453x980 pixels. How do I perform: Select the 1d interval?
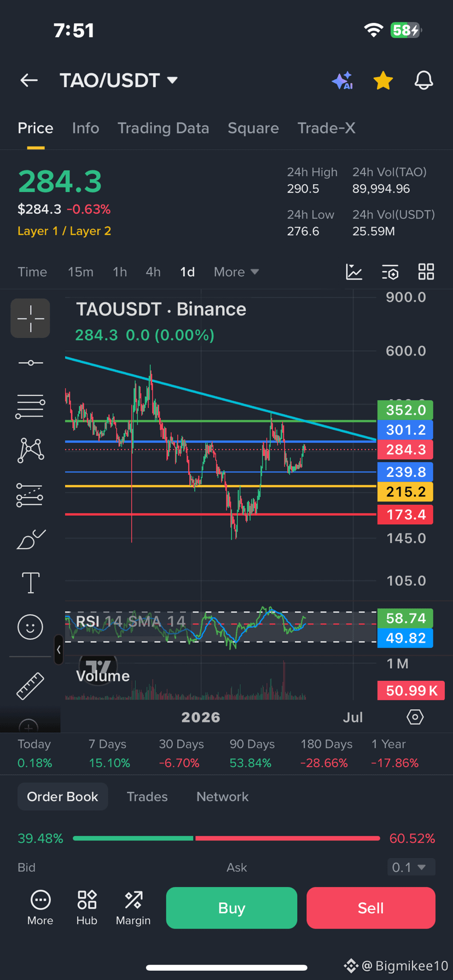tap(188, 272)
